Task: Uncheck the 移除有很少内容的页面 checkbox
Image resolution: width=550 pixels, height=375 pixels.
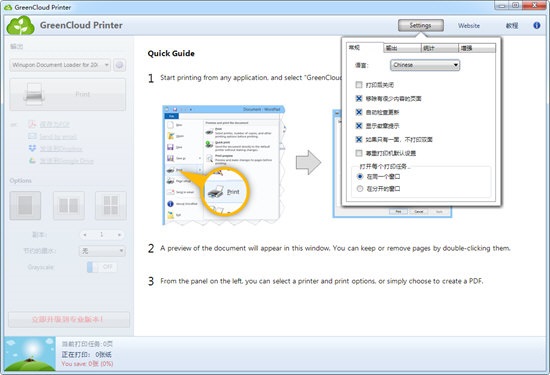Action: [x=359, y=99]
